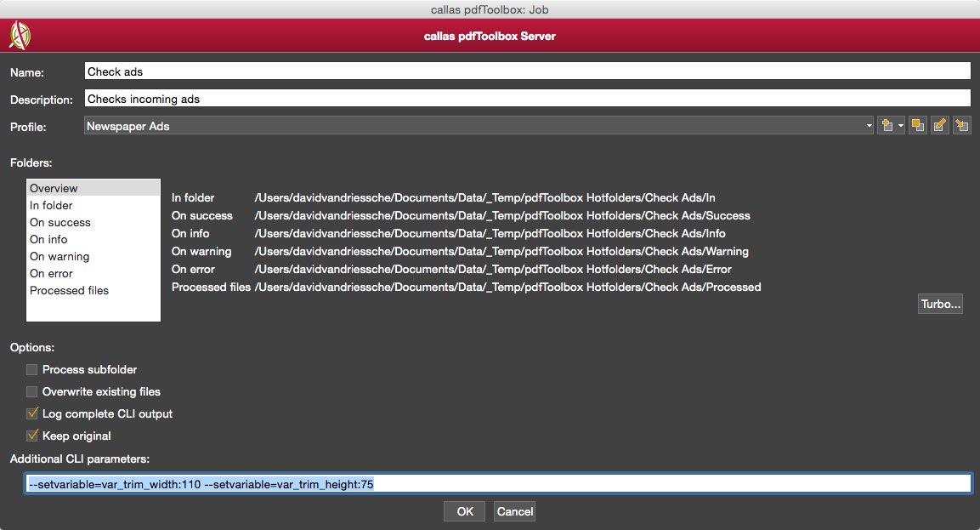Select Processed files in the Folders list
The height and width of the screenshot is (530, 980).
coord(93,290)
